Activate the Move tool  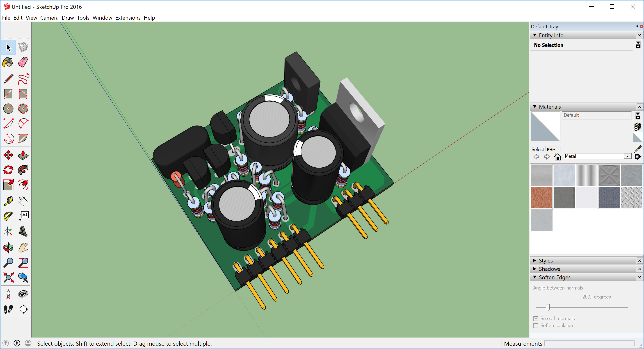pos(8,155)
